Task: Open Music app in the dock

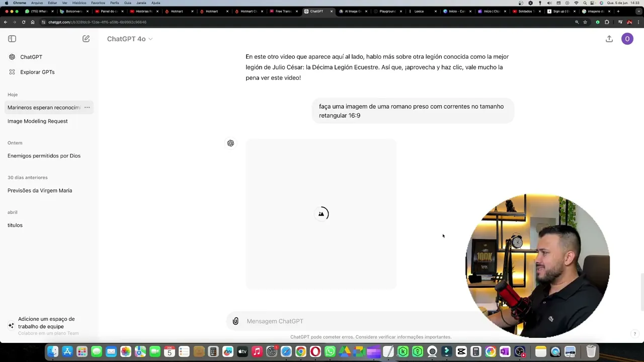Action: pos(257,351)
